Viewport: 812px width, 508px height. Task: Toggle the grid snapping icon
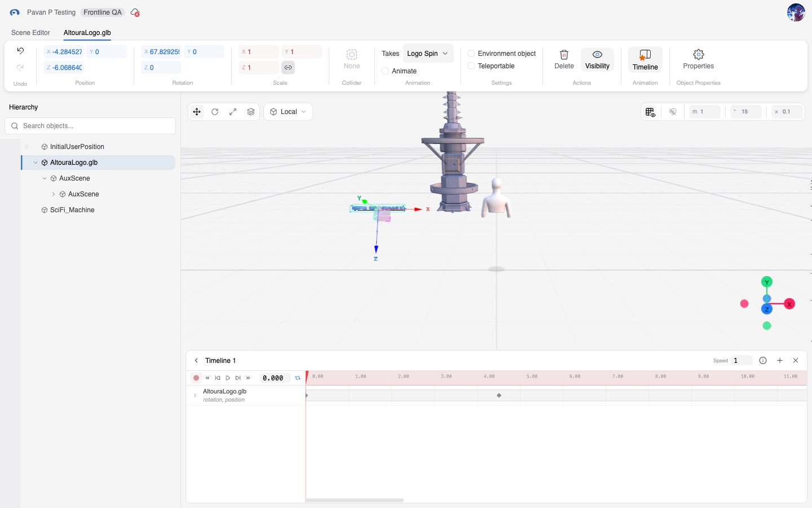650,112
